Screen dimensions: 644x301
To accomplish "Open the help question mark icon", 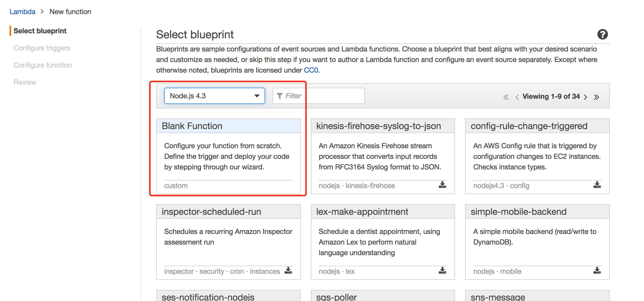I will point(602,34).
